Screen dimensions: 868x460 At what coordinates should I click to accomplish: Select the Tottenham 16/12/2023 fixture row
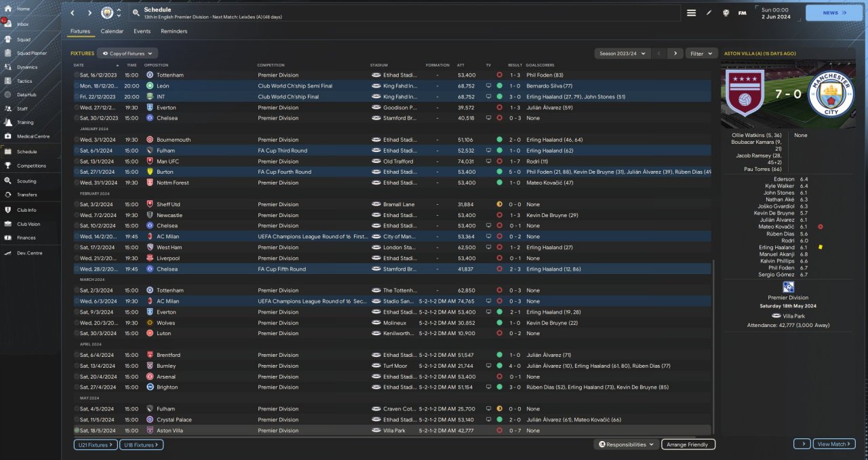[392, 75]
